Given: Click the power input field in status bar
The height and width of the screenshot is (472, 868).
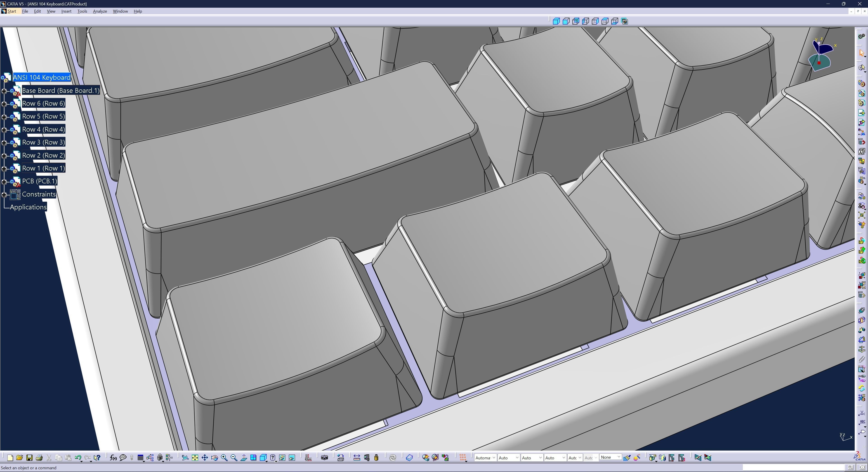Looking at the screenshot, I should pos(794,467).
